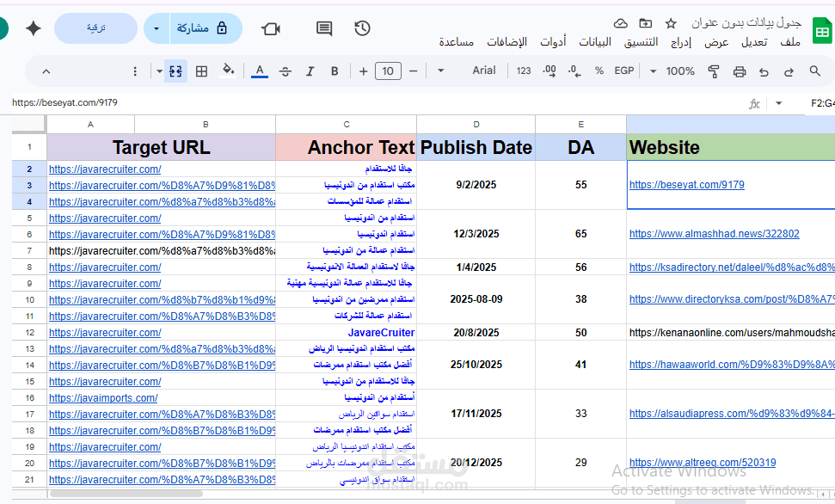This screenshot has height=504, width=835.
Task: Rename the document title جدول بيانات بدون عنوان
Action: point(746,23)
